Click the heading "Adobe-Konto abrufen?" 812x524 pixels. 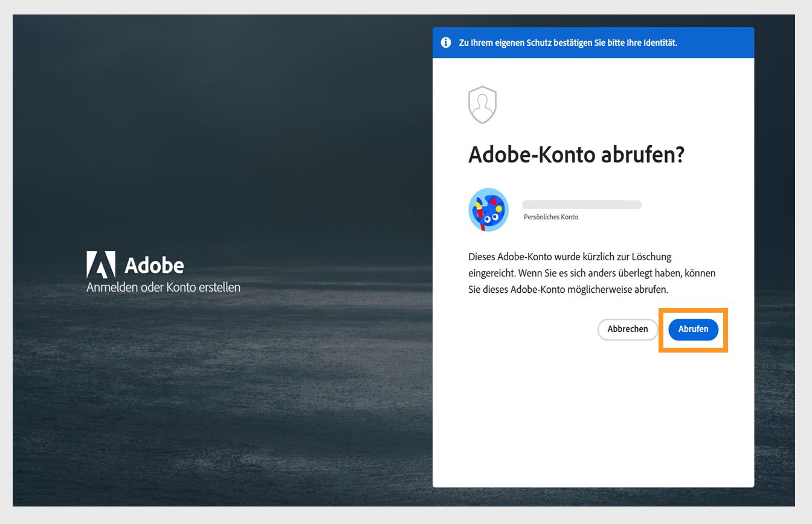coord(576,155)
